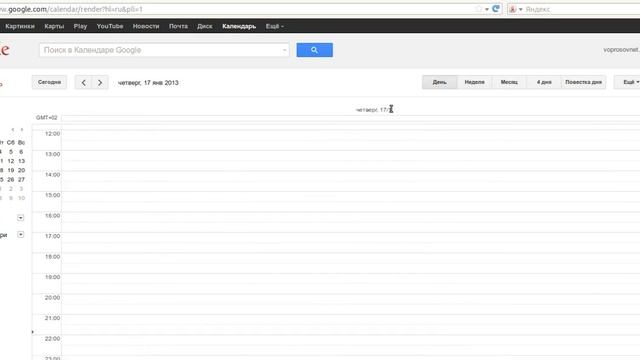640x360 pixels.
Task: Select day 6 in mini calendar
Action: (21, 152)
